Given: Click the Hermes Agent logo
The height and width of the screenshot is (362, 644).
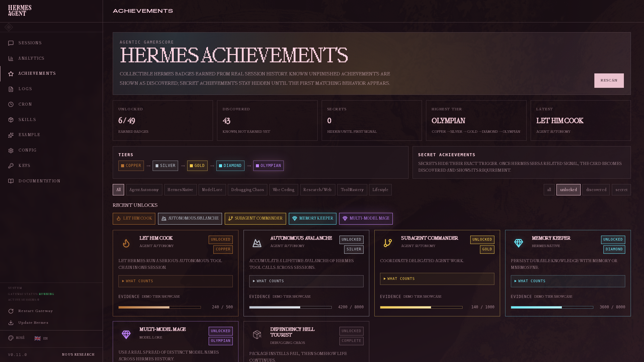Looking at the screenshot, I should point(20,10).
